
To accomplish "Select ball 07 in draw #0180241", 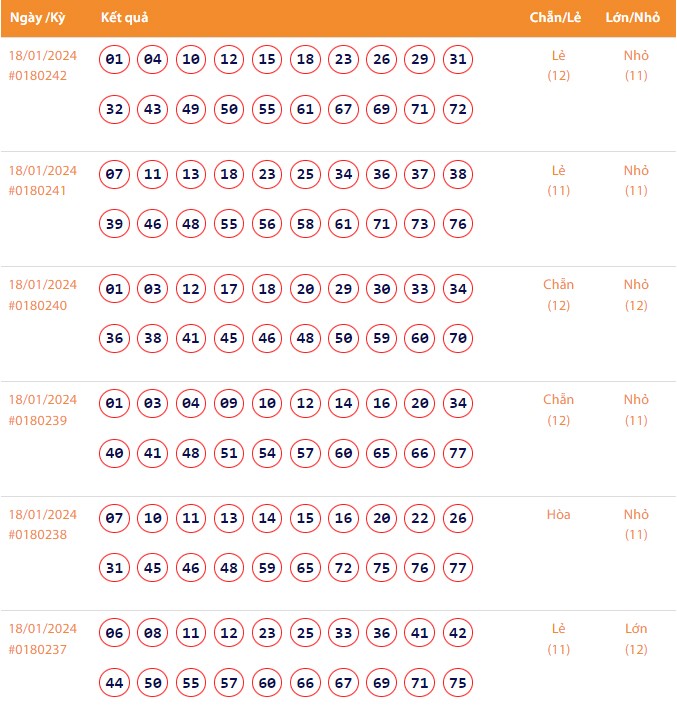I will click(115, 175).
